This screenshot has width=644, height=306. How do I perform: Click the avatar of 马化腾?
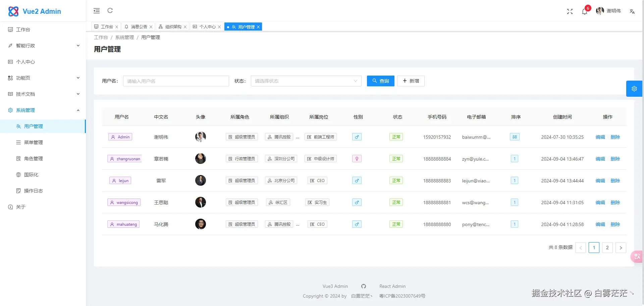[x=201, y=224]
